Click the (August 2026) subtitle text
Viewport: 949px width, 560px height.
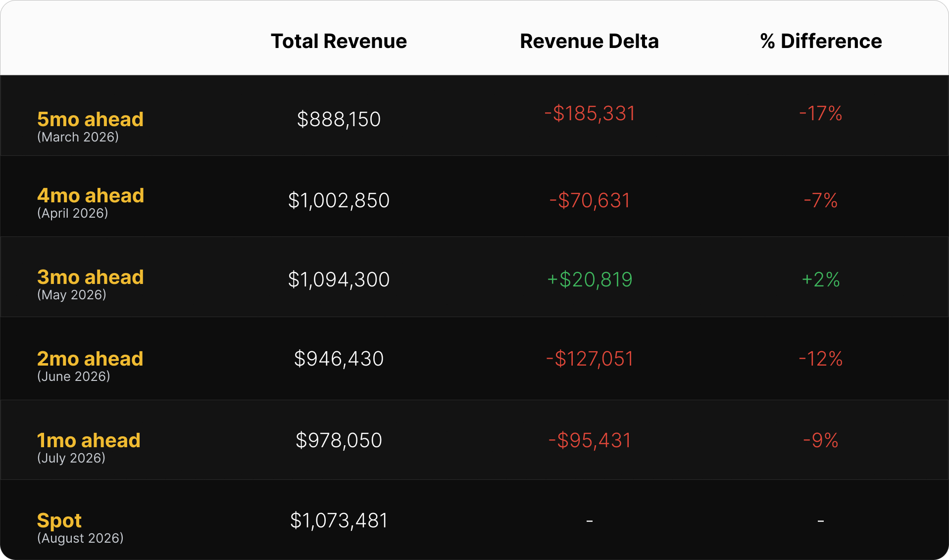point(80,538)
